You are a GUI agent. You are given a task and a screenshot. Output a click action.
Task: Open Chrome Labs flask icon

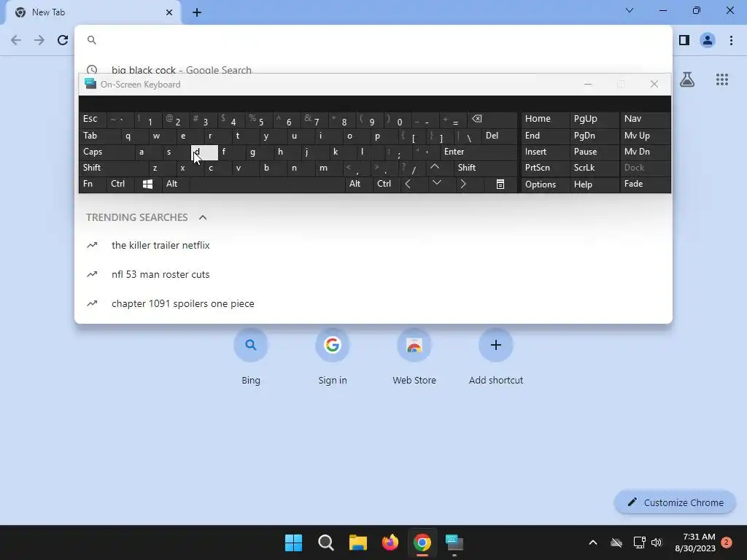687,79
